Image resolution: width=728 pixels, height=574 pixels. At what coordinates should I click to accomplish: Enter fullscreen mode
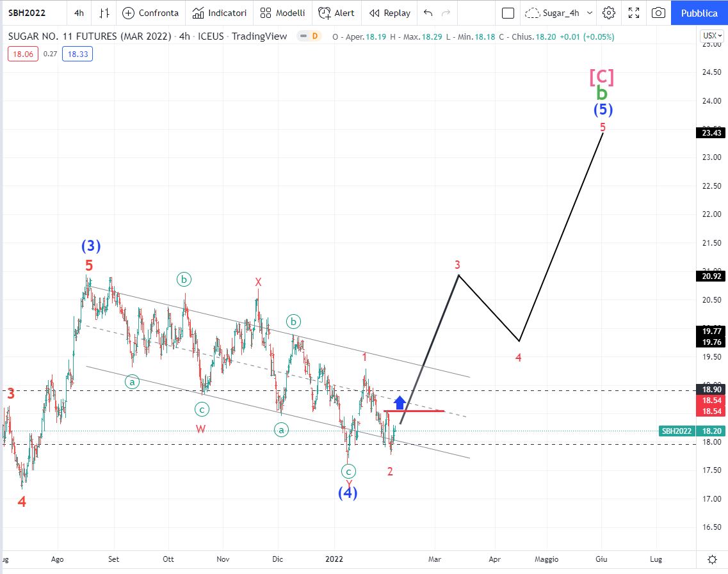634,13
